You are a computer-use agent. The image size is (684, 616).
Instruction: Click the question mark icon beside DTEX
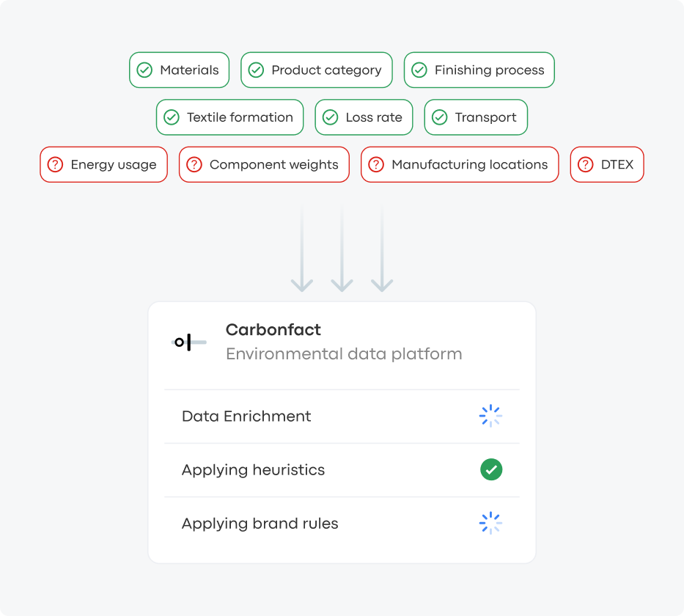click(586, 164)
